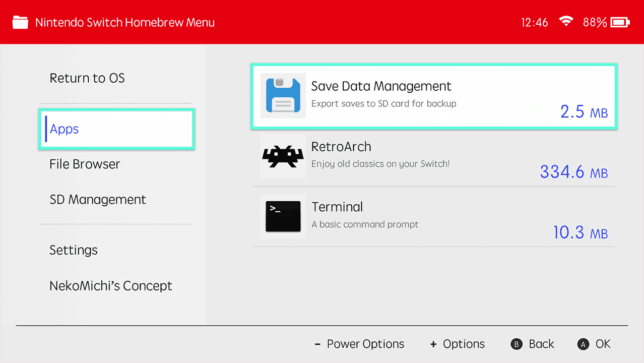Image resolution: width=644 pixels, height=363 pixels.
Task: Click the 12:46 clock in the header
Action: 535,23
